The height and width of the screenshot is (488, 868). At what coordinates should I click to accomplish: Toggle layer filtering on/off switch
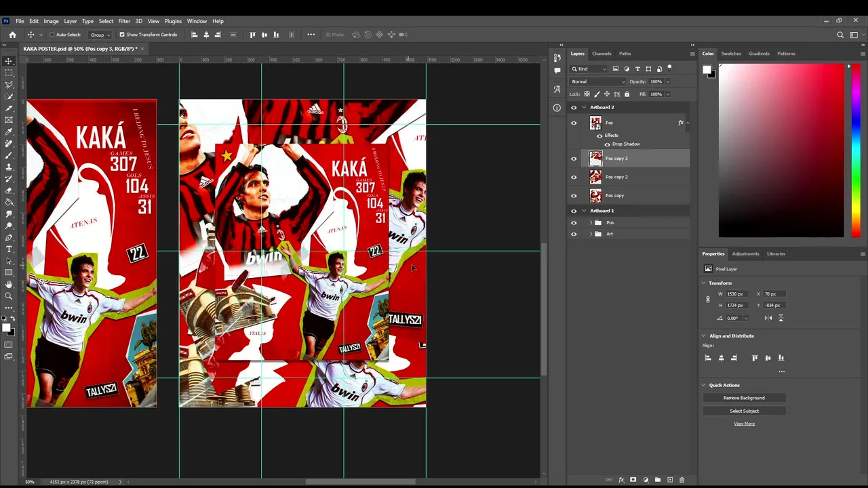[669, 68]
